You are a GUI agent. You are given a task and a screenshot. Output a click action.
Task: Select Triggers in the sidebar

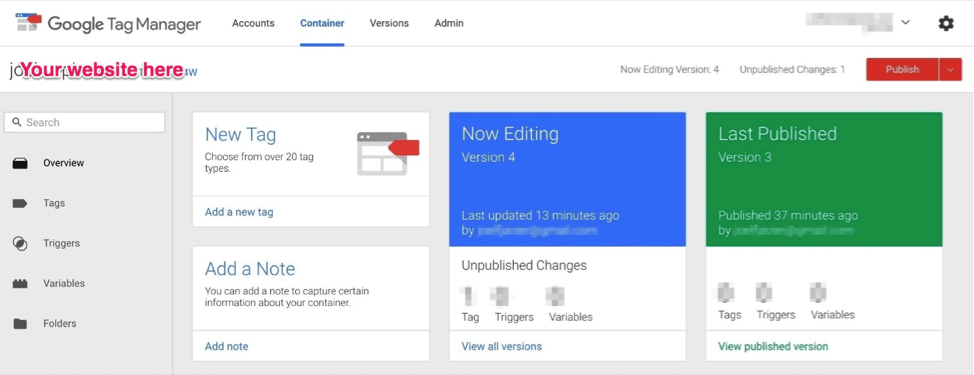[61, 243]
